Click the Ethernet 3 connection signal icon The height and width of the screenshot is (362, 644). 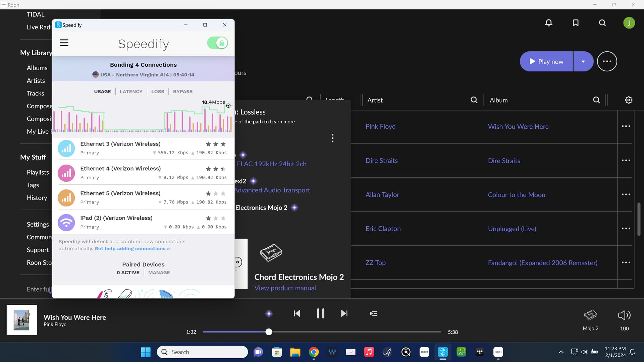tap(66, 148)
